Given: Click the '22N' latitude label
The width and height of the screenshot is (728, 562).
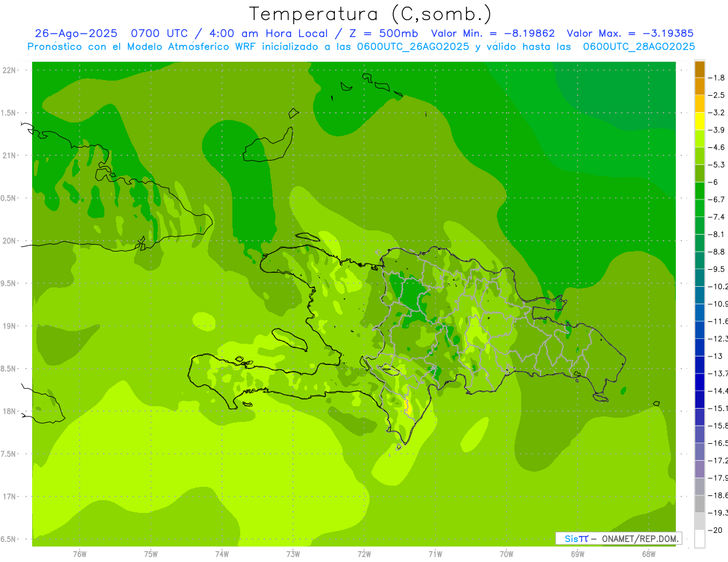Looking at the screenshot, I should 10,70.
